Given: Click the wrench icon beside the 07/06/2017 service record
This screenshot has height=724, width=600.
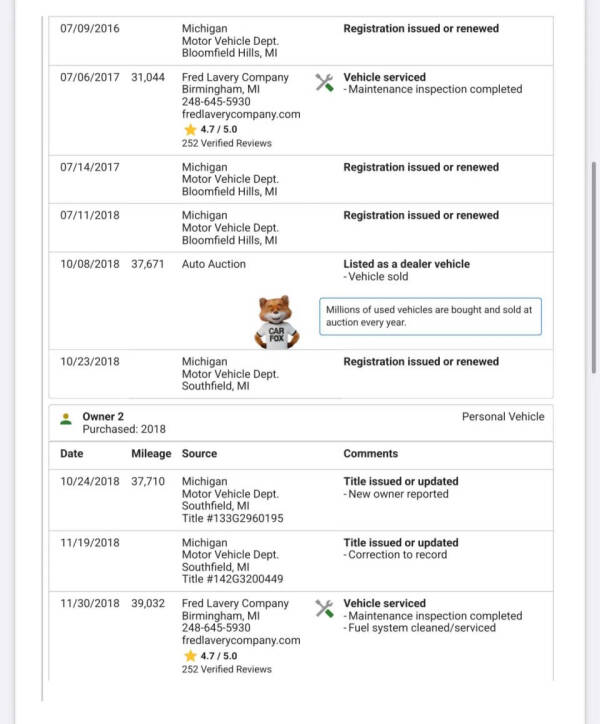Looking at the screenshot, I should [x=324, y=83].
